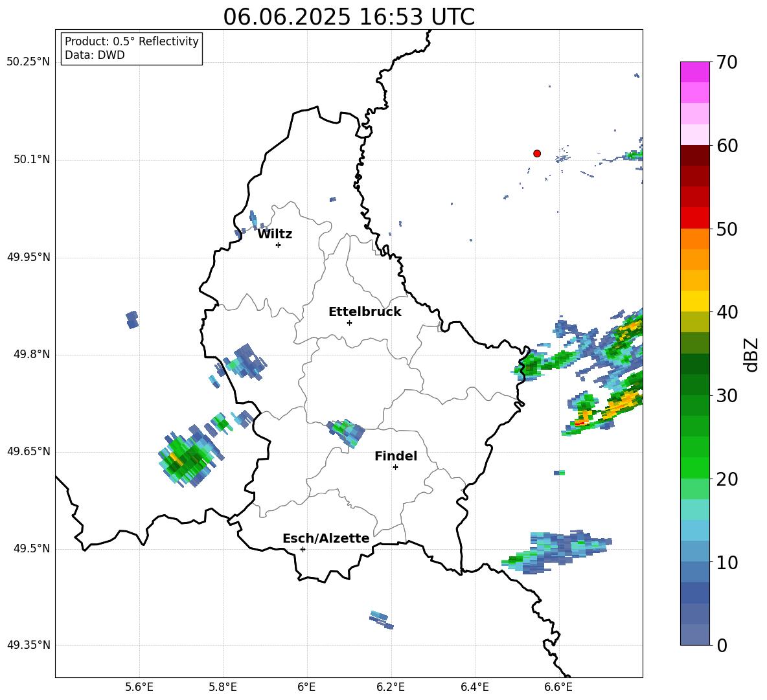The image size is (767, 700).
Task: Click the 6.2°E longitude label
Action: (x=391, y=687)
